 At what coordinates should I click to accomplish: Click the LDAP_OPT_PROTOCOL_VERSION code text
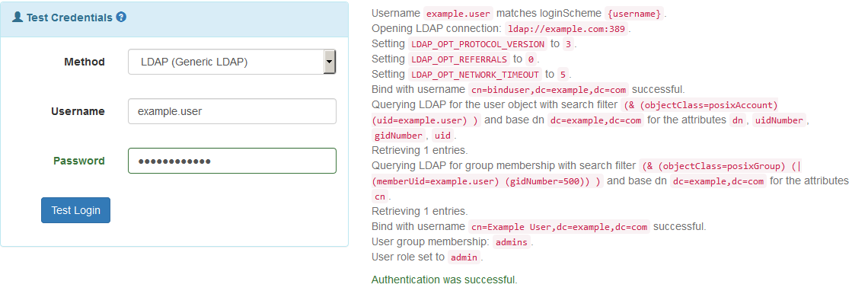click(x=477, y=44)
